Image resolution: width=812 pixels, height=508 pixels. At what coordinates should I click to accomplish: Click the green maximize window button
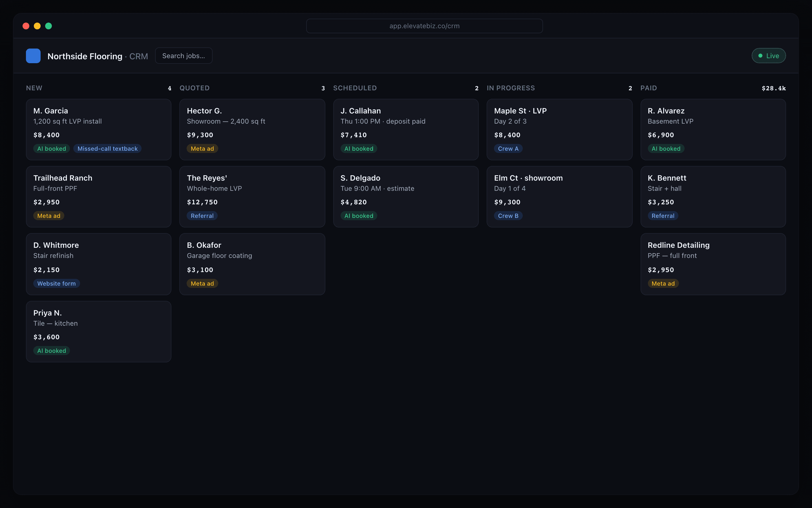click(x=49, y=26)
